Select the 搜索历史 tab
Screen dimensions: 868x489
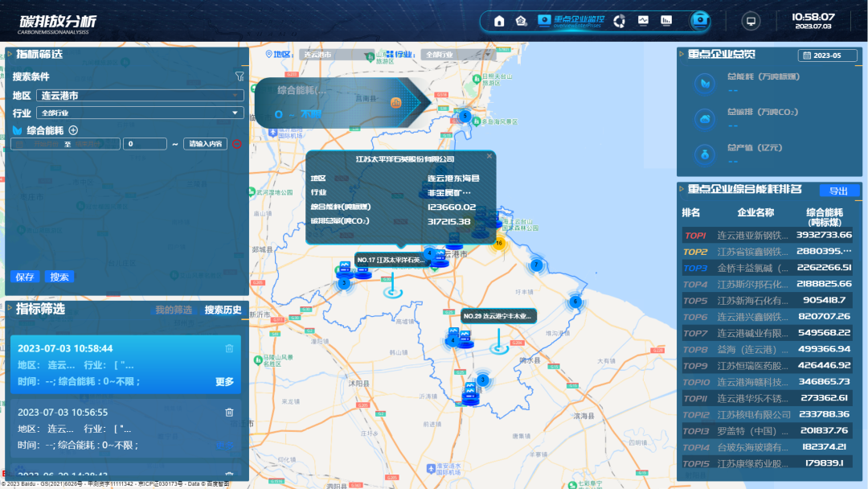[x=223, y=310]
